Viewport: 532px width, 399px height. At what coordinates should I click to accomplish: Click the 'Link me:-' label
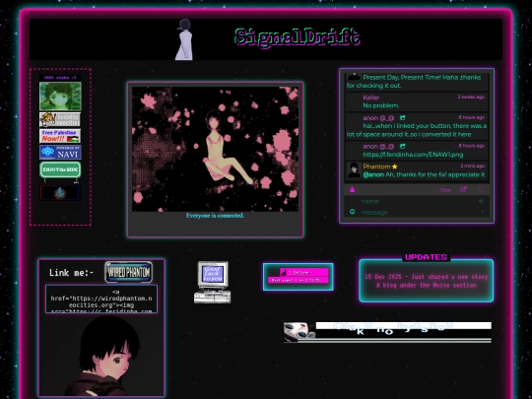pos(71,273)
